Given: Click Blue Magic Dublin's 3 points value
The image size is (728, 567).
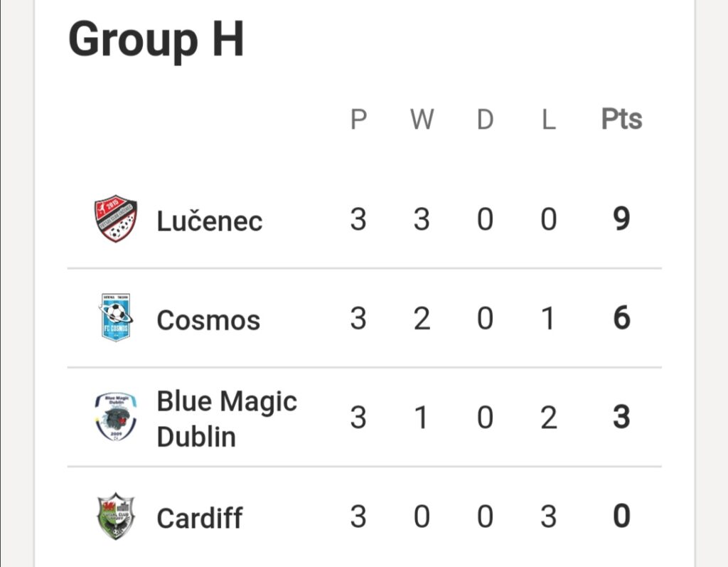Looking at the screenshot, I should pyautogui.click(x=621, y=417).
